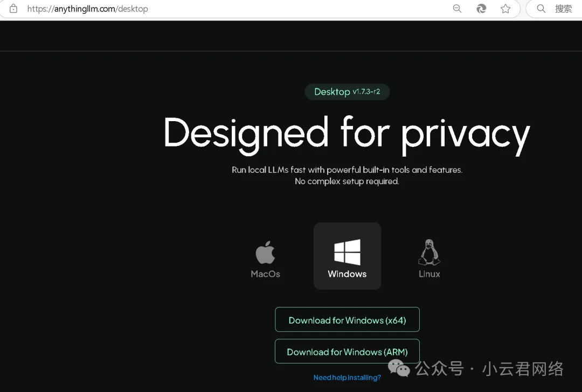Choose the Linux penguin icon
Viewport: 582px width, 392px height.
pyautogui.click(x=429, y=253)
